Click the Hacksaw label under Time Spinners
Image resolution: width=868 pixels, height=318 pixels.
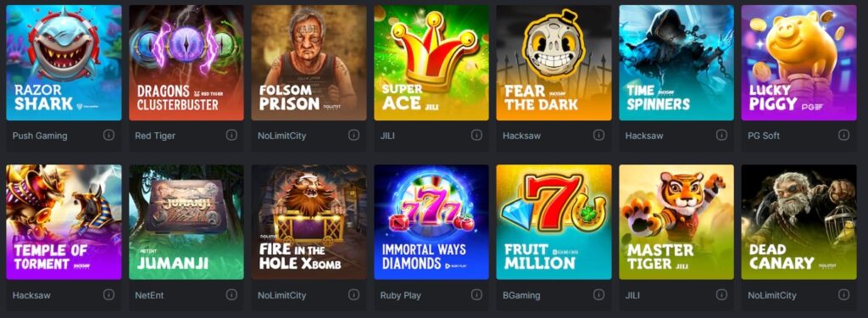tap(644, 136)
